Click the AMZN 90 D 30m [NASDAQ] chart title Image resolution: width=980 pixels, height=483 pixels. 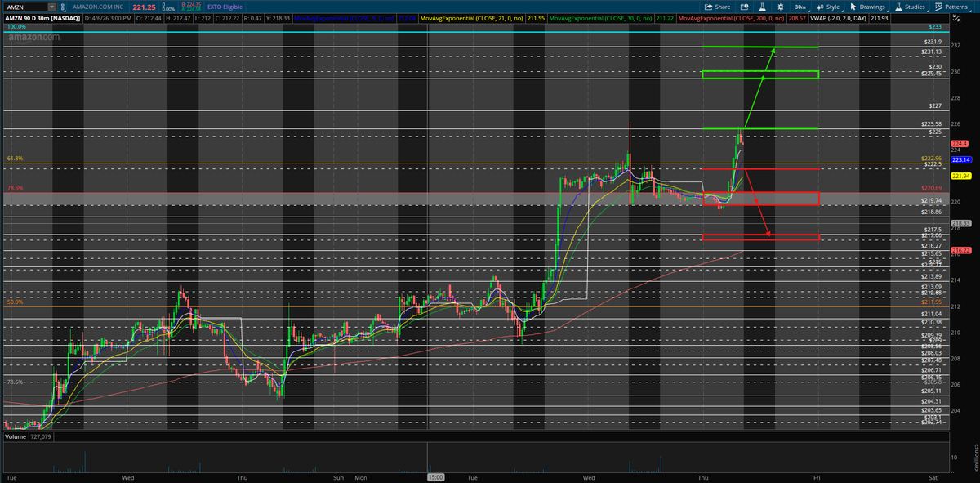42,17
